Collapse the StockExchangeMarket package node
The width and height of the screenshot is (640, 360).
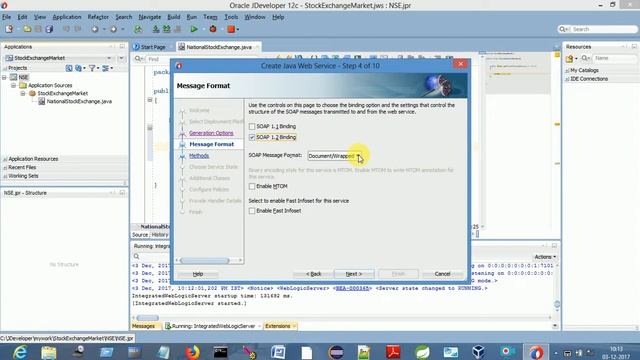23,93
